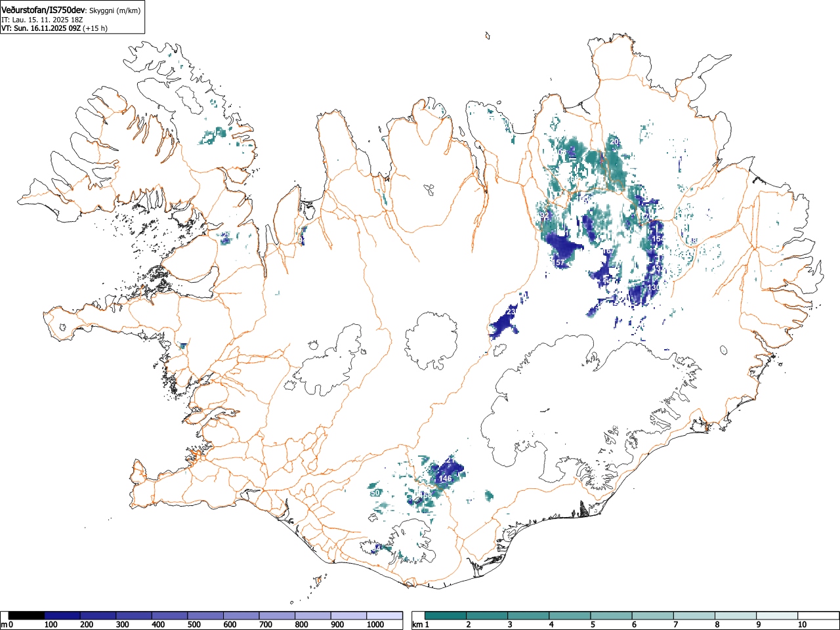Click the black 0–100 m legend swatch
The height and width of the screenshot is (630, 840).
[27, 616]
